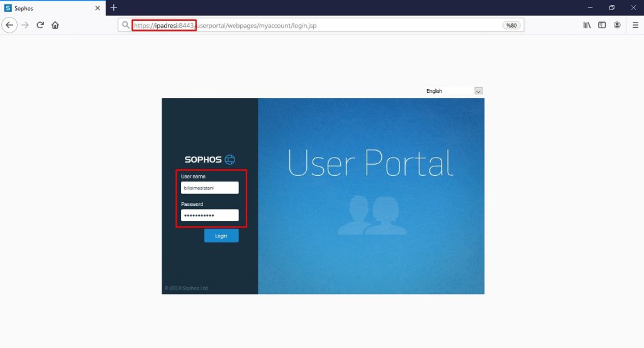
Task: Restore down the browser window
Action: (x=611, y=8)
